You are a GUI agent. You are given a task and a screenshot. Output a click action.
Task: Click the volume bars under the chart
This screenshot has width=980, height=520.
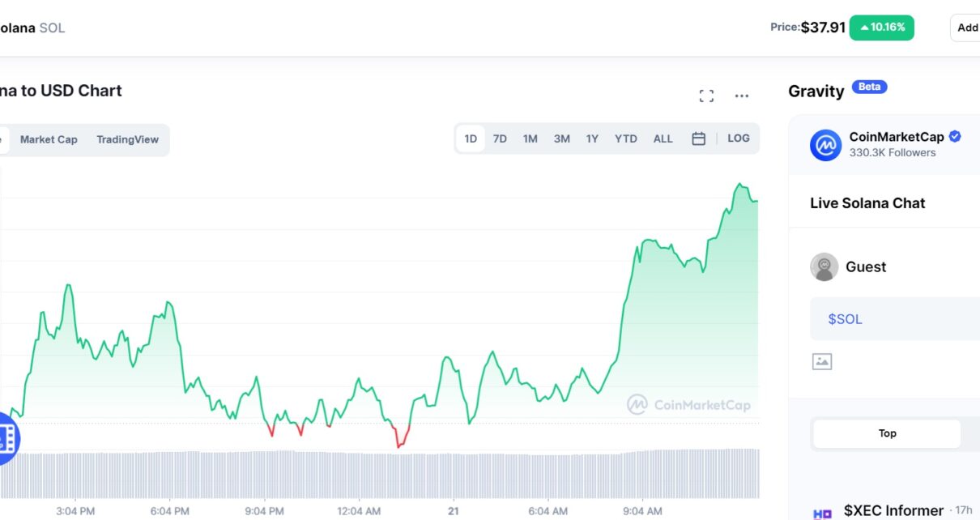tap(380, 474)
